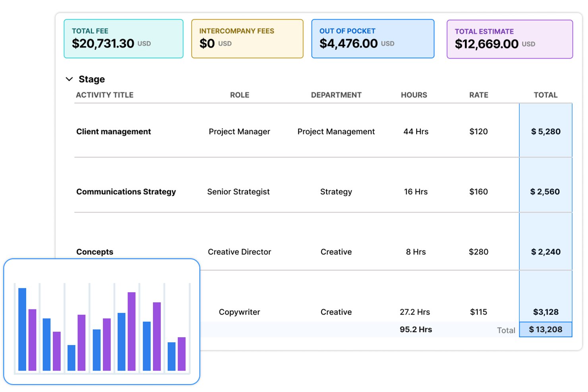Image resolution: width=588 pixels, height=392 pixels.
Task: Sort by the Role column header
Action: pyautogui.click(x=240, y=95)
